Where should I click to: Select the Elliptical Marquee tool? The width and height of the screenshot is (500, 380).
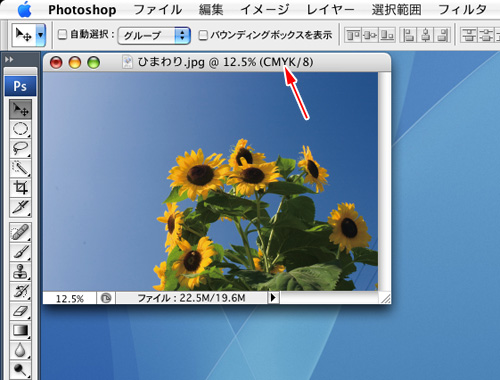[x=20, y=129]
